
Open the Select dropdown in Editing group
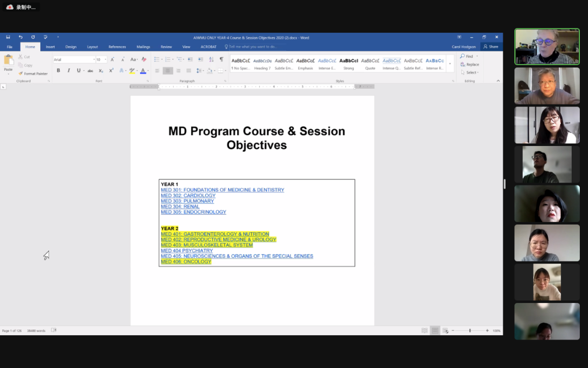[471, 73]
